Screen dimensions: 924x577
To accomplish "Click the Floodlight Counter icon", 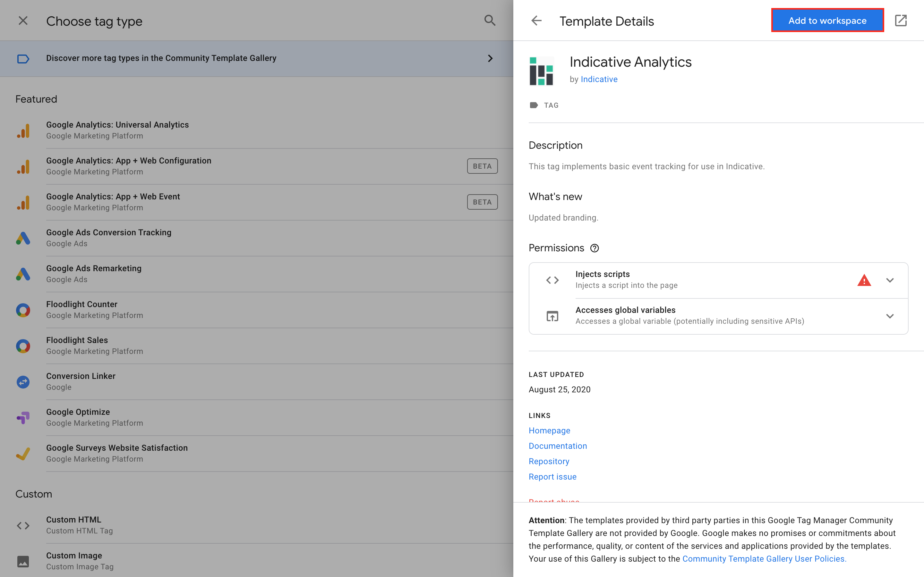I will point(23,310).
